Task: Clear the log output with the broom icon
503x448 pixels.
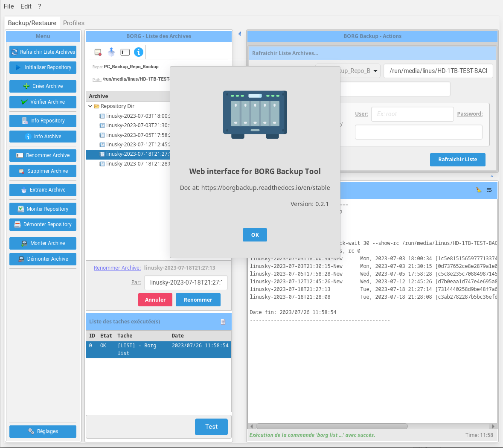Action: tap(479, 190)
